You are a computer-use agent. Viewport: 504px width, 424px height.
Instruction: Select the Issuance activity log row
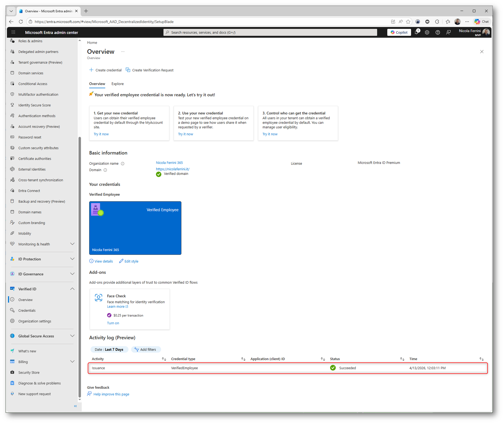pyautogui.click(x=288, y=368)
